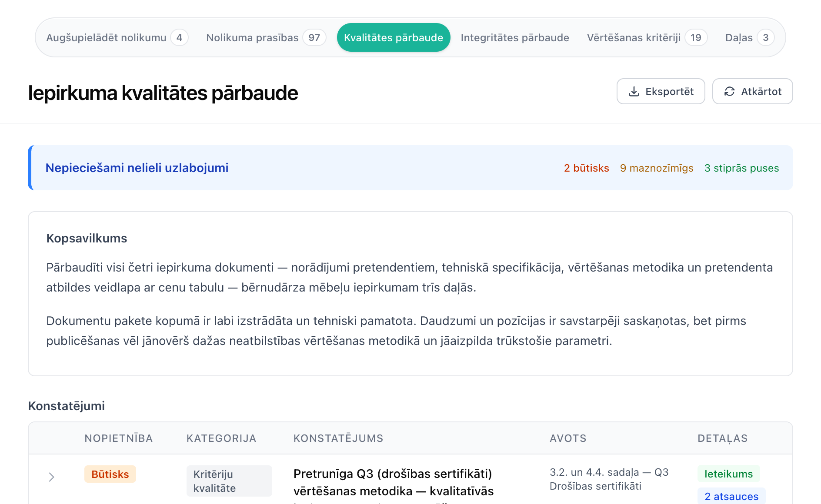Expand the Būtisks finding row chevron
This screenshot has width=821, height=504.
51,477
